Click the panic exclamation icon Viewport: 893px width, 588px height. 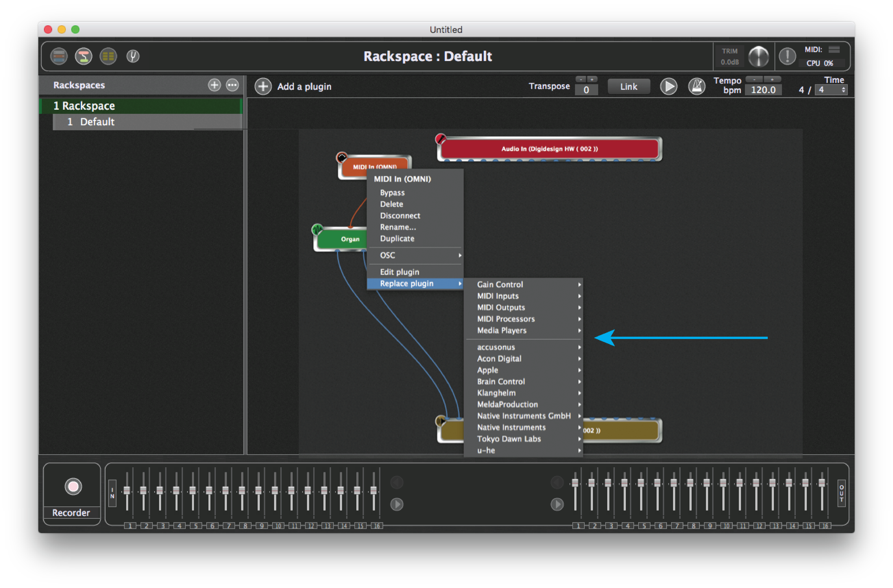(x=787, y=56)
